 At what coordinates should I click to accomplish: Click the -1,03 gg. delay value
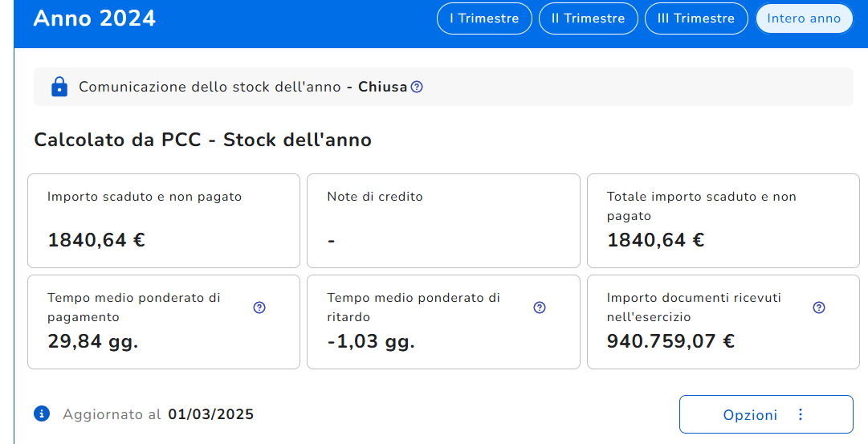coord(371,341)
